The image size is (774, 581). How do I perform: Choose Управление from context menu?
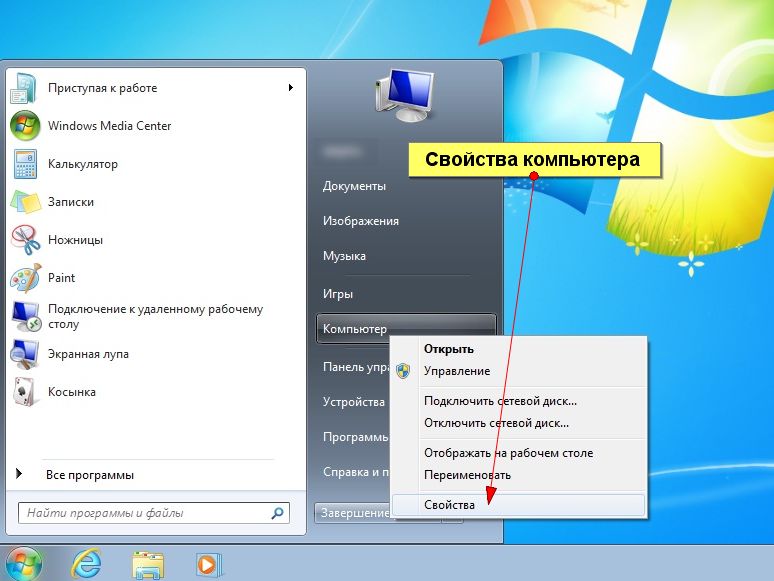[x=456, y=371]
